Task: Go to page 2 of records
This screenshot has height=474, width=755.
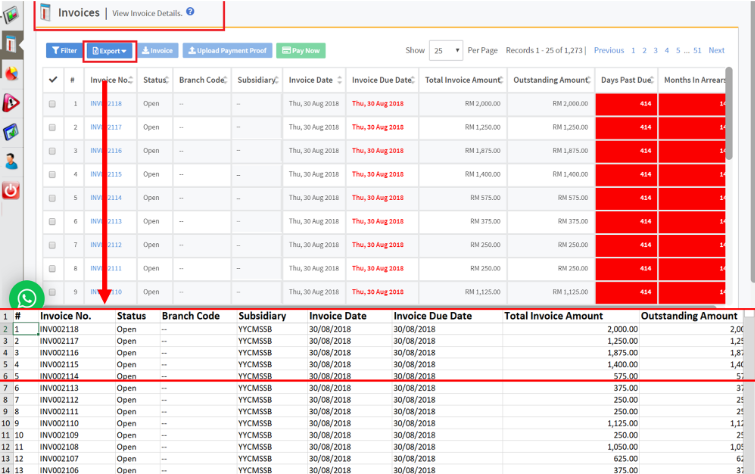Action: [x=644, y=50]
